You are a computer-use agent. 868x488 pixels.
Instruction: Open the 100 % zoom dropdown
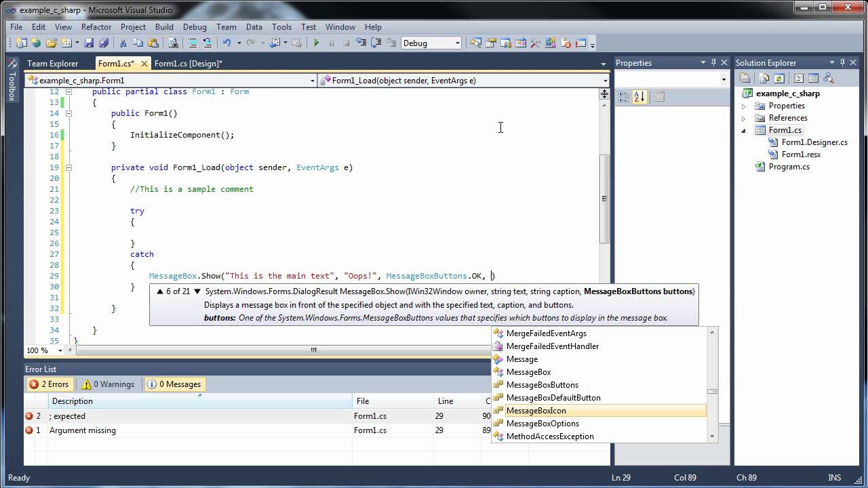point(60,350)
